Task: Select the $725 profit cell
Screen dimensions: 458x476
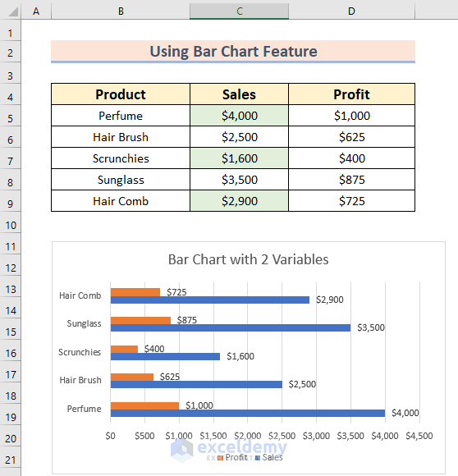Action: click(x=351, y=201)
